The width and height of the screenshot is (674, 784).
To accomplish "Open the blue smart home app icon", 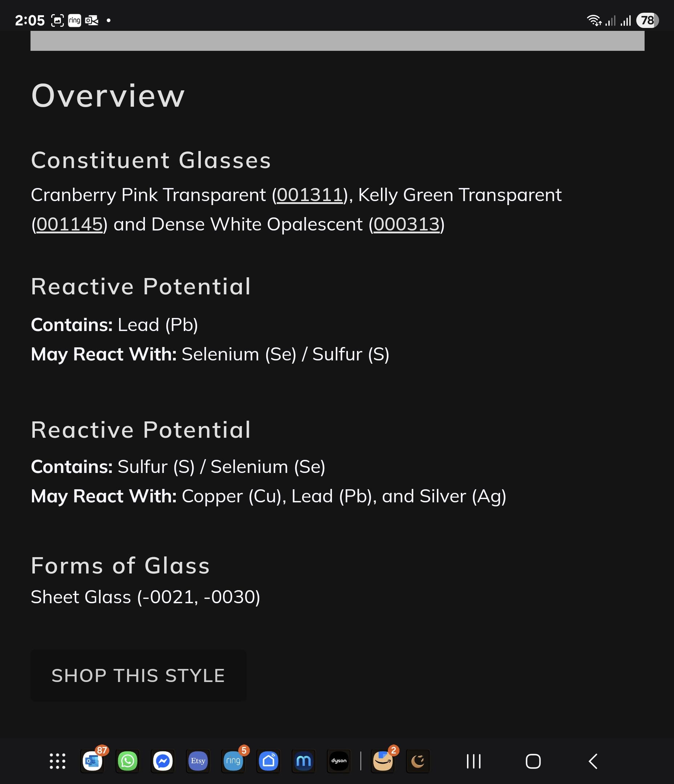I will click(268, 761).
